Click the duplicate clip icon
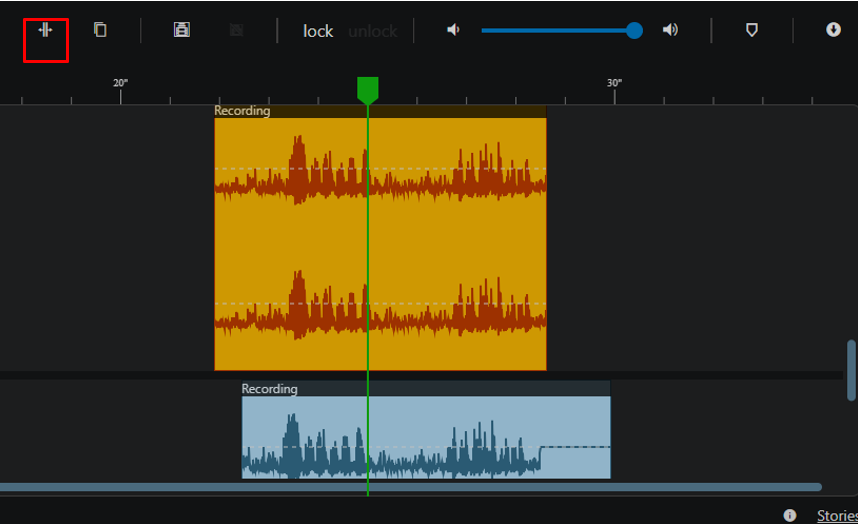 tap(100, 30)
